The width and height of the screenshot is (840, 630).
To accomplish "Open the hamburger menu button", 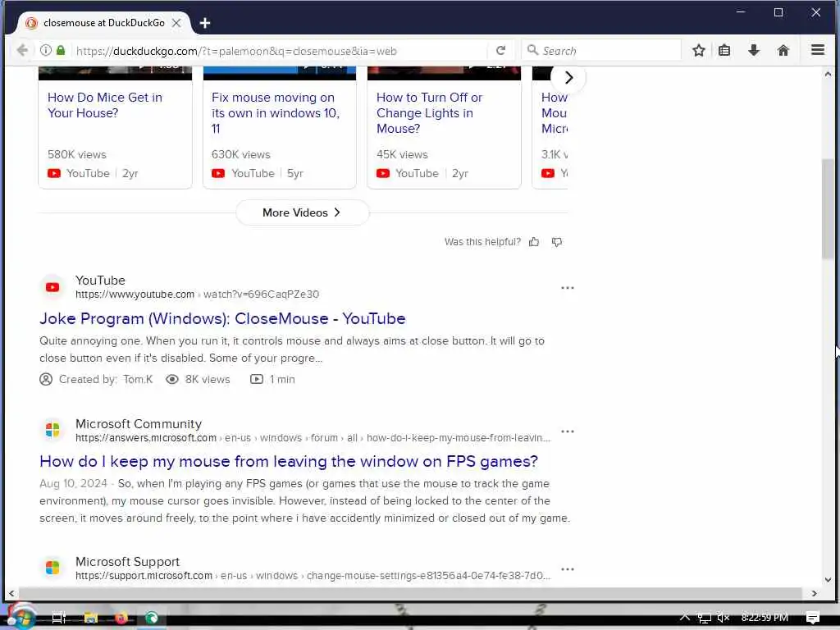I will pos(818,50).
